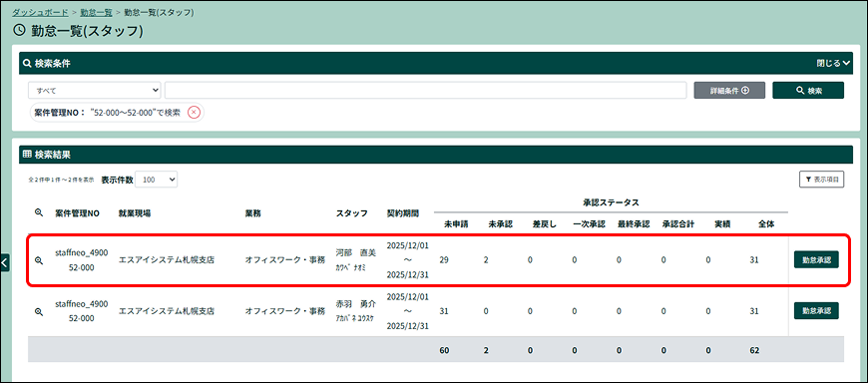Open details magnifier for 赤羽 勇介 row
Screen dimensions: 868x383
[39, 311]
